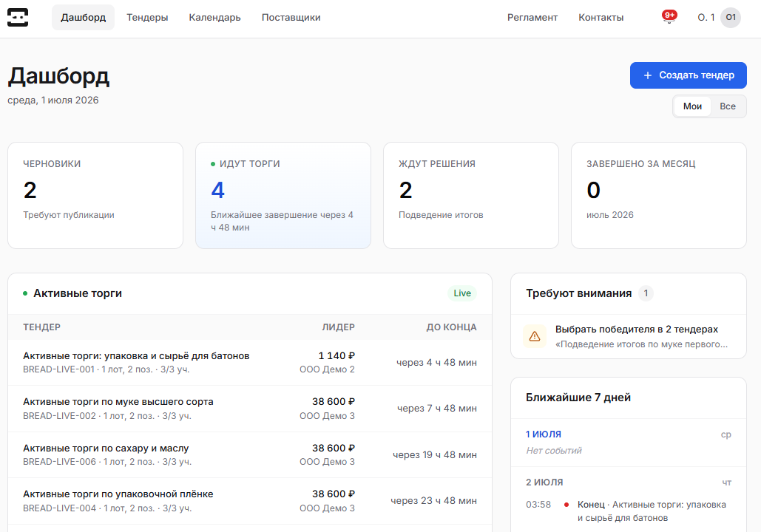Open tender BREAD-LIVE-001 row

click(x=250, y=362)
